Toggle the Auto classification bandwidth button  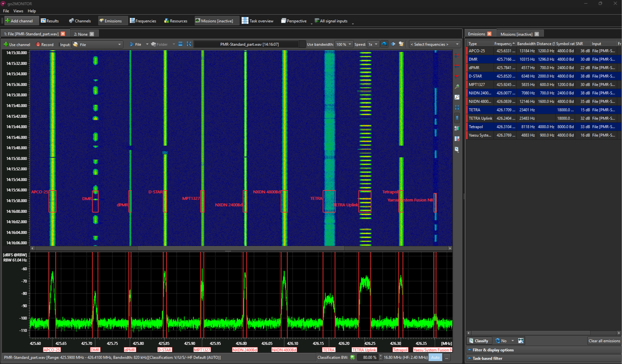point(435,357)
